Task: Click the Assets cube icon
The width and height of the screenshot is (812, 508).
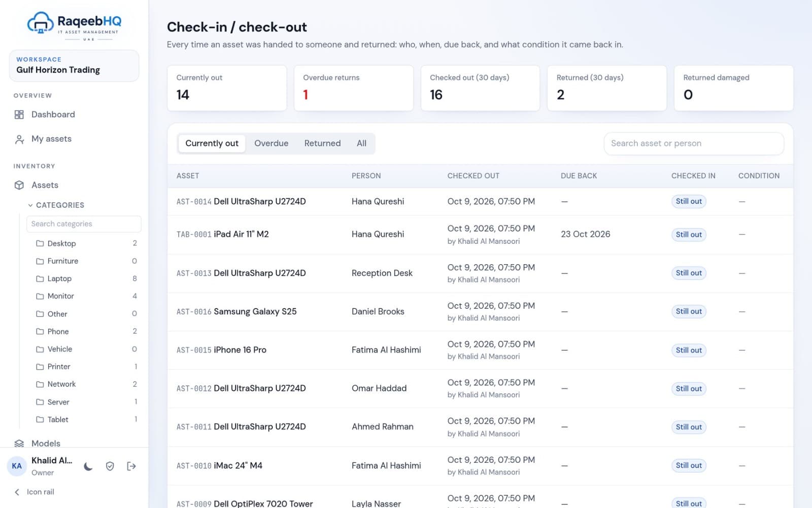Action: 19,185
